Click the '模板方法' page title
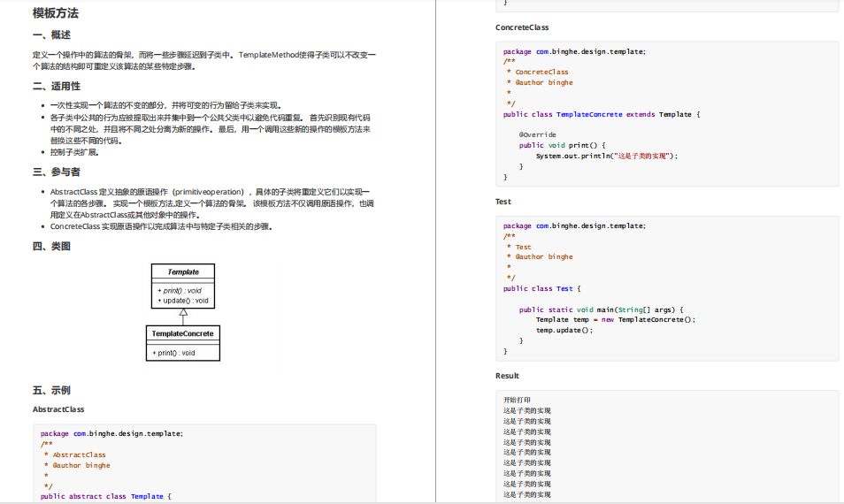This screenshot has width=844, height=504. [x=56, y=13]
